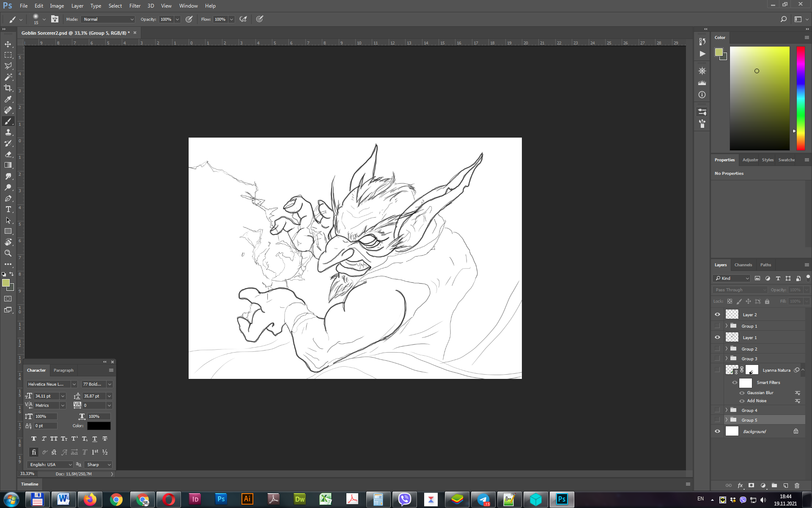Select the Gradient tool

click(8, 166)
